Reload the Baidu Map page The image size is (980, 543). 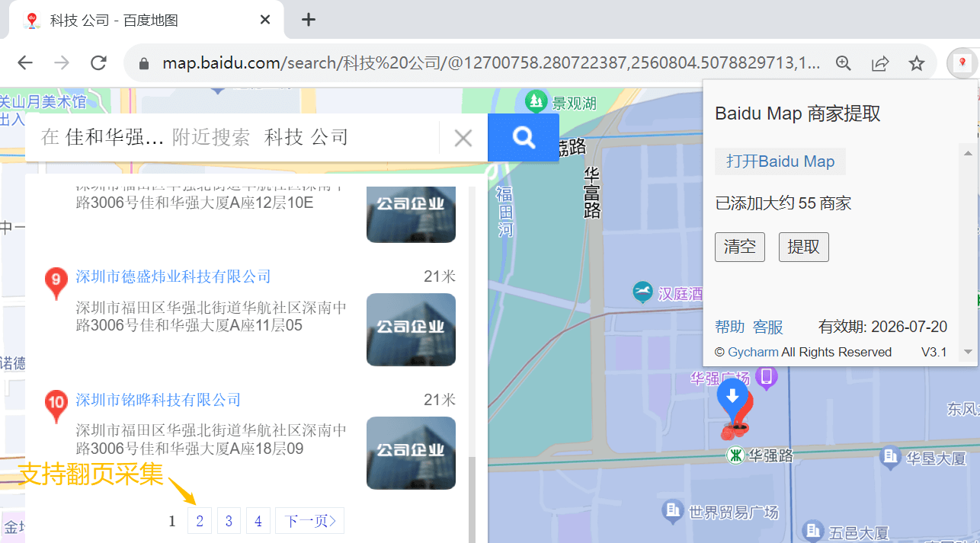click(x=98, y=63)
